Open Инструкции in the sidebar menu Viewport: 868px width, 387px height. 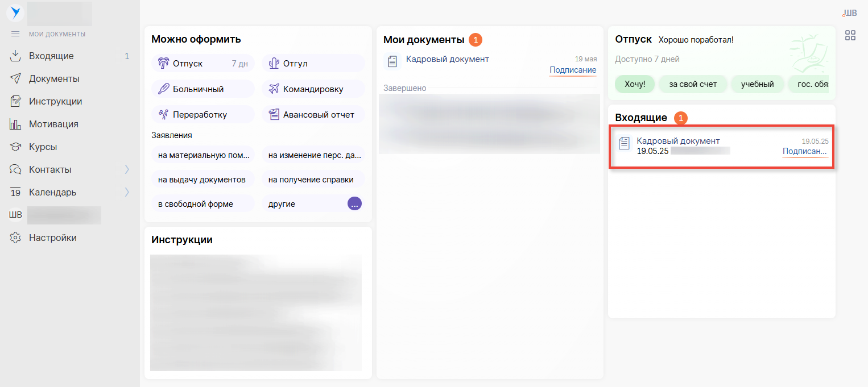pos(55,101)
